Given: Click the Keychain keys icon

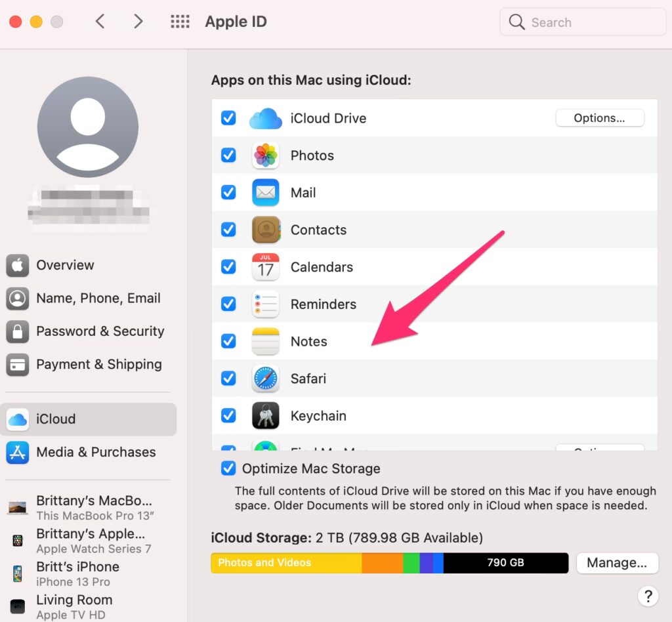Looking at the screenshot, I should click(x=265, y=416).
